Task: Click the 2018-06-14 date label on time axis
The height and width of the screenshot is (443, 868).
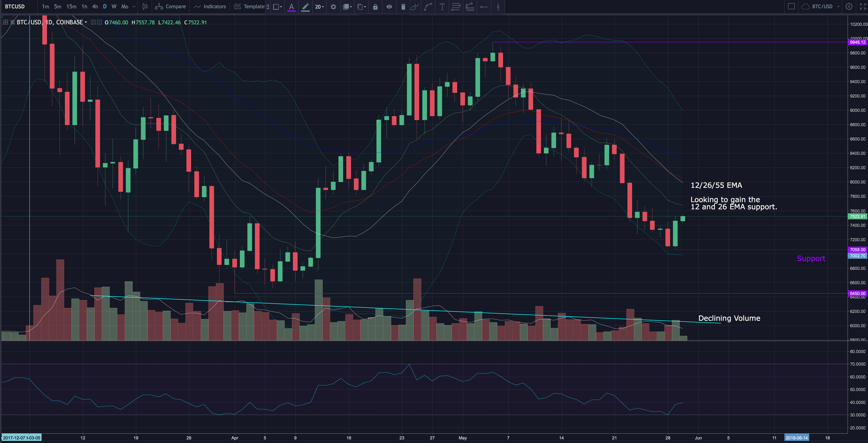Action: [797, 438]
